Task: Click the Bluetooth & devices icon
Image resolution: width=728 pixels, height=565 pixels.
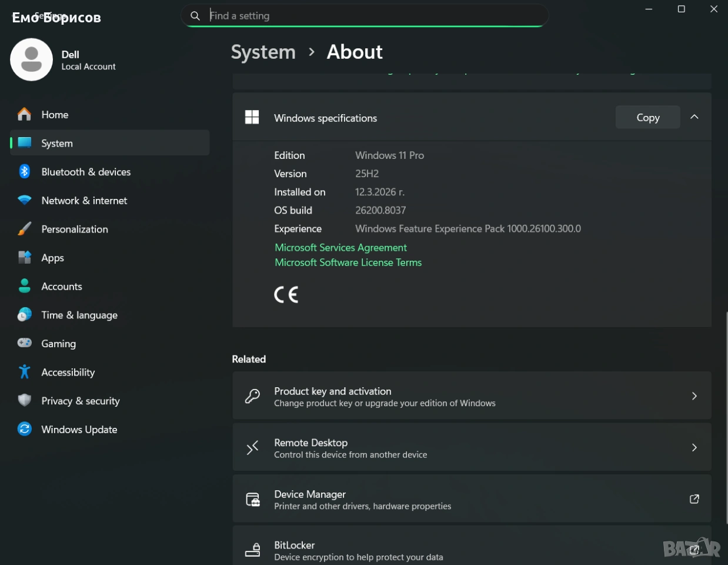Action: [x=24, y=172]
